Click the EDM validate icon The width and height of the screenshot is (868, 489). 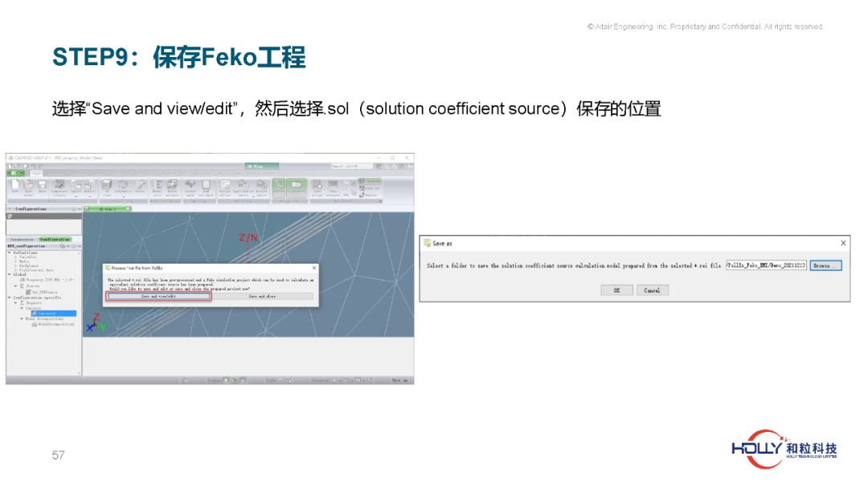tap(206, 187)
